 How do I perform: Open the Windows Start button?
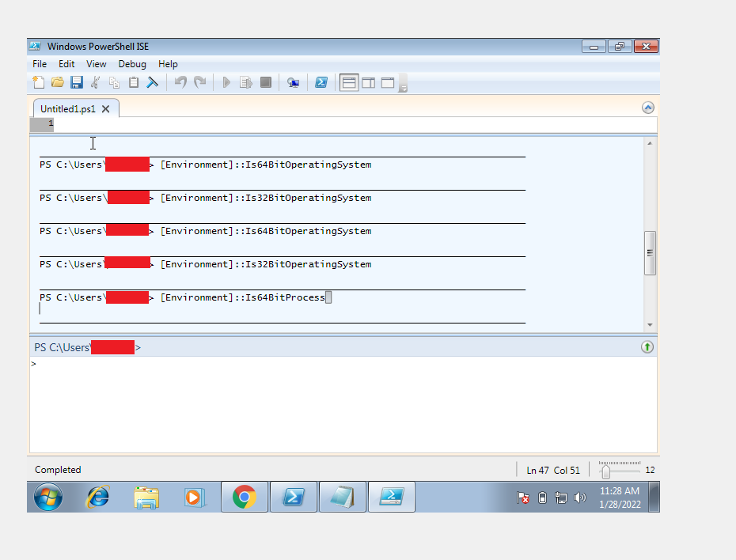pyautogui.click(x=48, y=498)
